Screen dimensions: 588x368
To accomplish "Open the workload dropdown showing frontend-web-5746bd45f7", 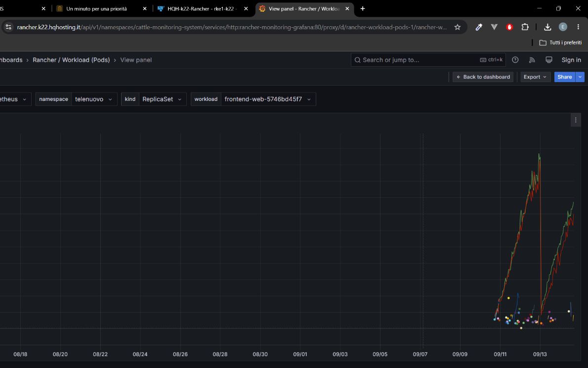I will (268, 99).
